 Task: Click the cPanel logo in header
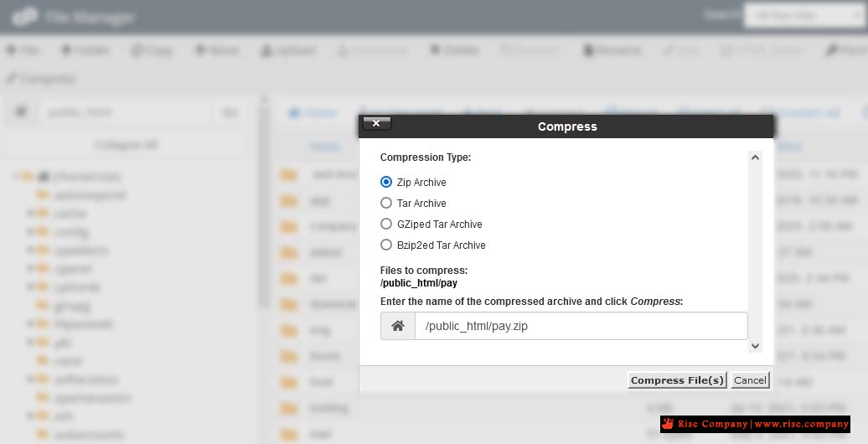tap(25, 16)
